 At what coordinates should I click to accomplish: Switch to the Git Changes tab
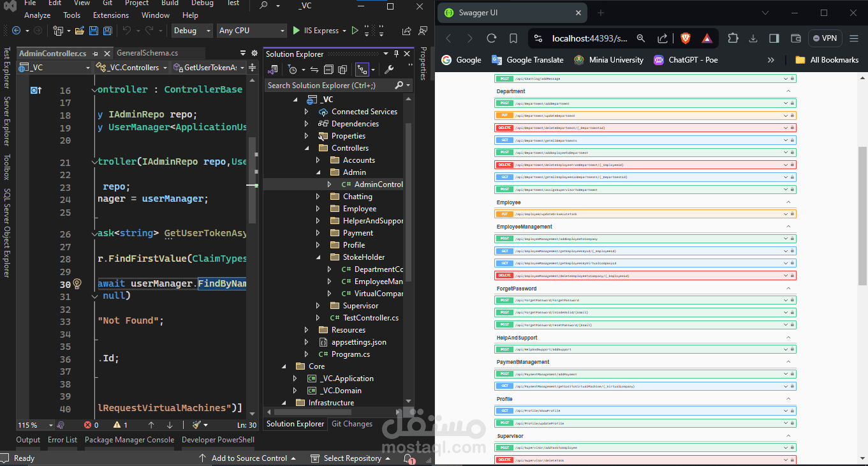[352, 424]
